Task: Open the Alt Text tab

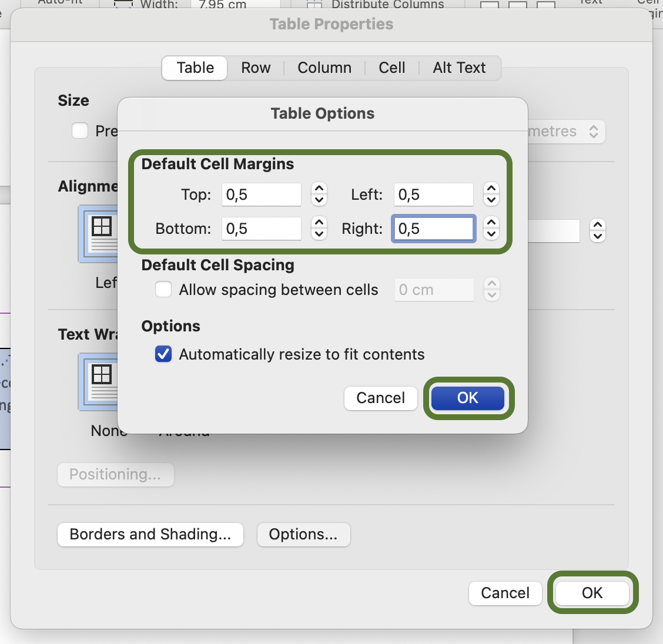Action: (x=459, y=68)
